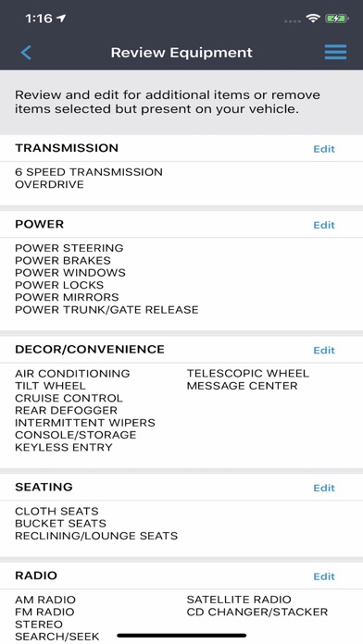Edit the Transmission section

[324, 149]
